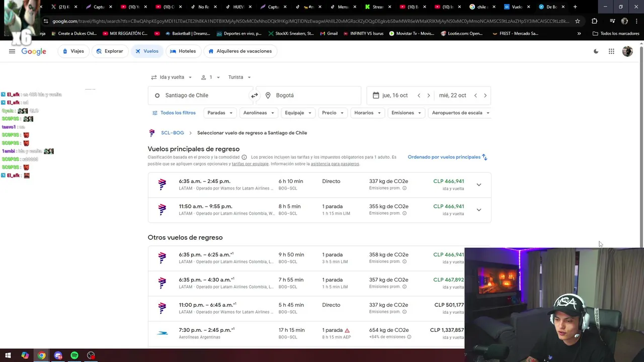Open the Paradas filter

pos(220,113)
